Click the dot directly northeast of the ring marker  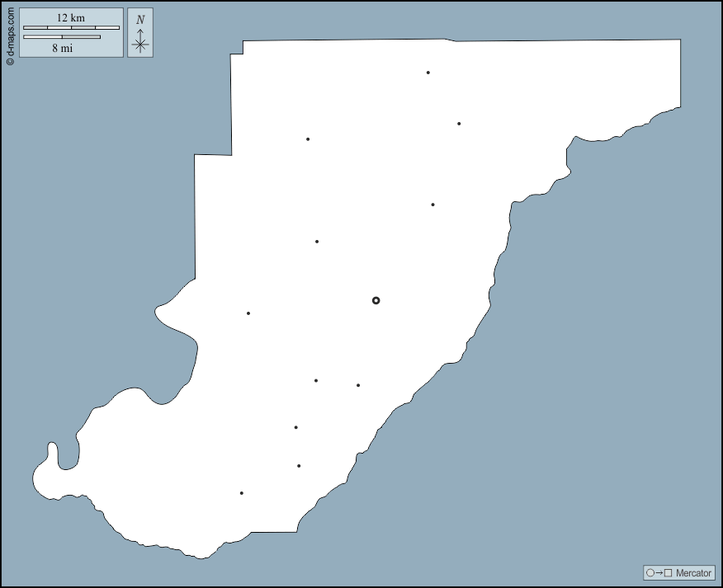click(432, 205)
